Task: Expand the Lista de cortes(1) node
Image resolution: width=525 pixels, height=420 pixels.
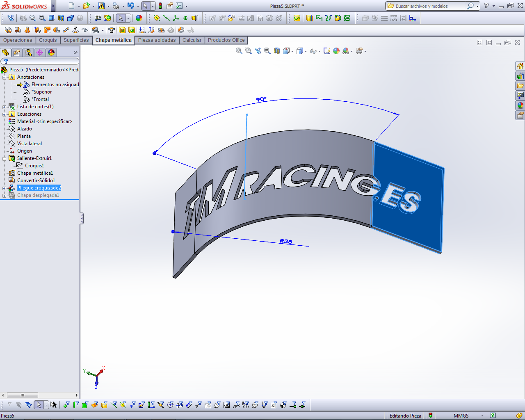Action: 4,107
